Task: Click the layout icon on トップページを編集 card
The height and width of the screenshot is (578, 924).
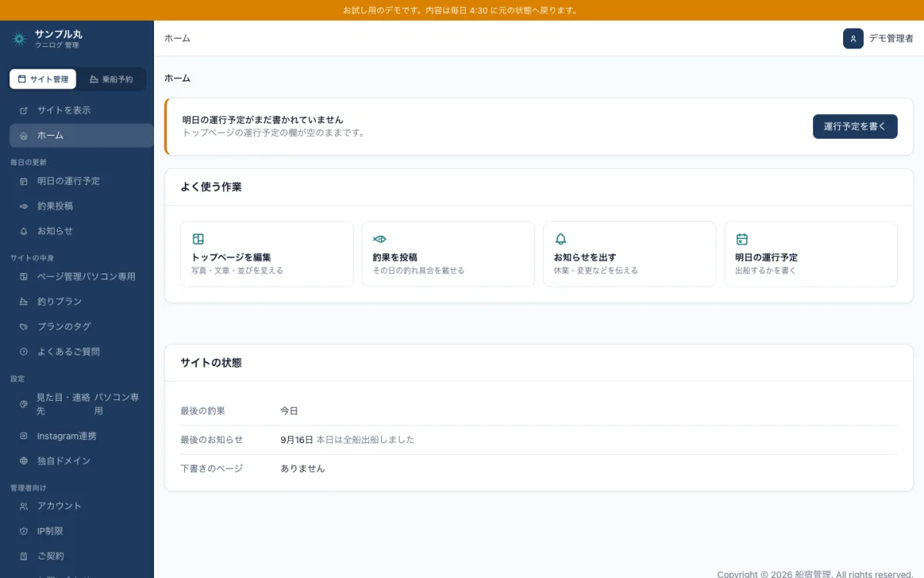Action: coord(198,239)
